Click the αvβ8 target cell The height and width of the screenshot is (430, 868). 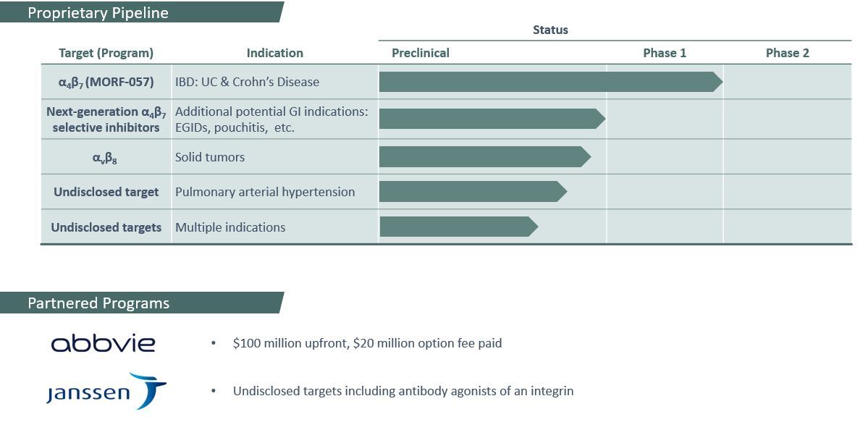[106, 157]
